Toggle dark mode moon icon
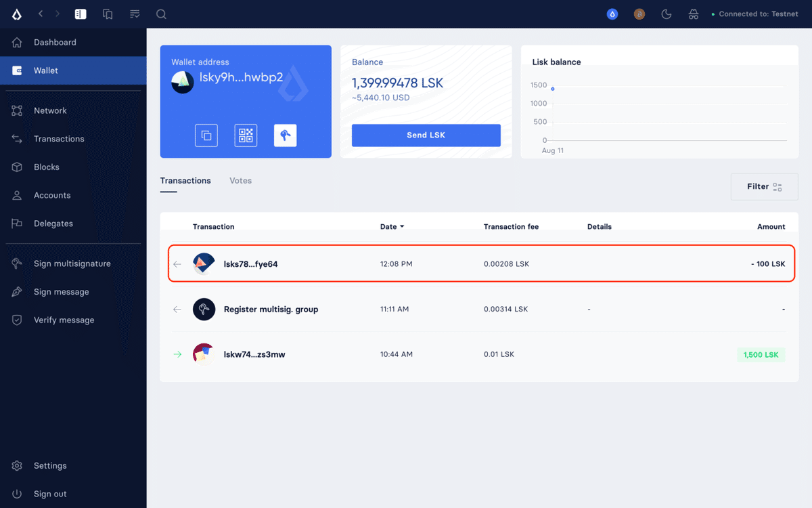This screenshot has height=508, width=812. click(x=667, y=14)
